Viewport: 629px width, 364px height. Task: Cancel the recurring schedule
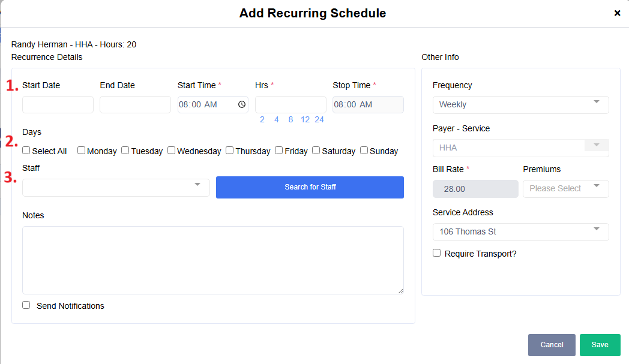552,345
